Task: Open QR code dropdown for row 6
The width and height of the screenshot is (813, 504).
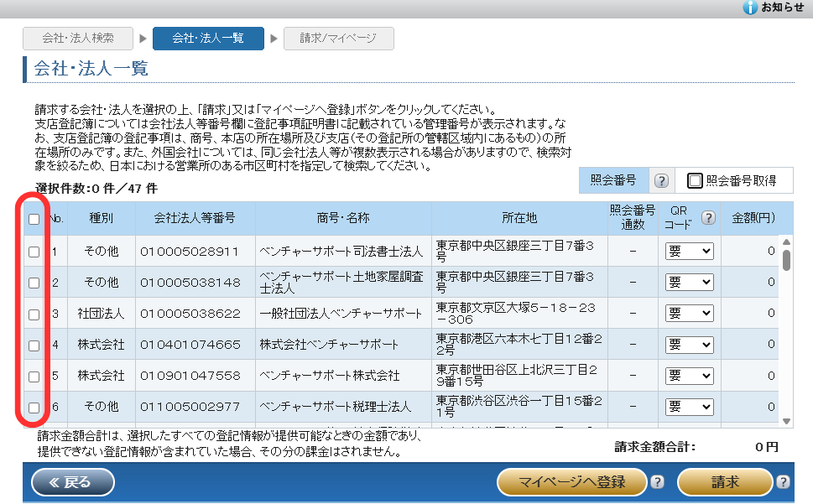Action: [x=689, y=407]
